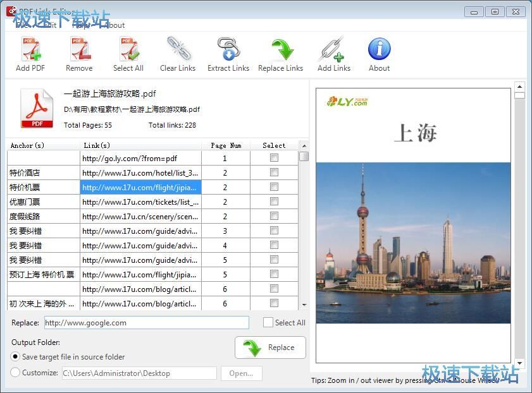Image resolution: width=532 pixels, height=393 pixels.
Task: Click the 'Total links: 228' label
Action: click(x=172, y=125)
